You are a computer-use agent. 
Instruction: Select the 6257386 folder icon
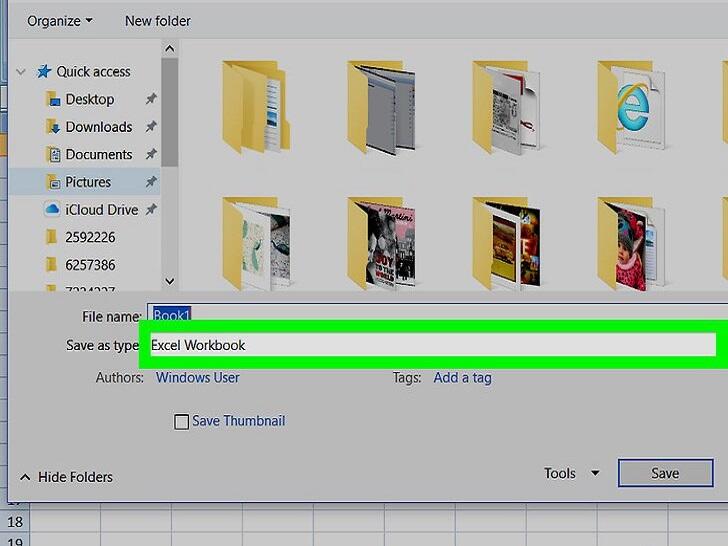coord(52,265)
